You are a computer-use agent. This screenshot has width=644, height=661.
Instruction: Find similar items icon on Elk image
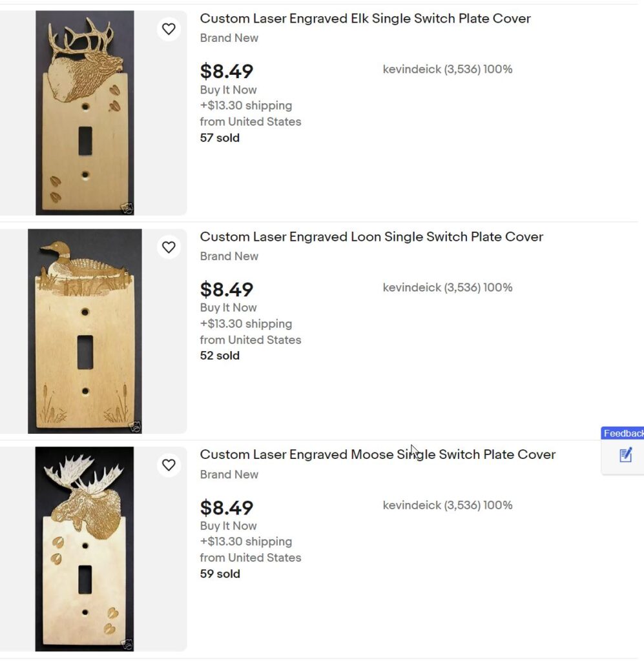coord(127,208)
